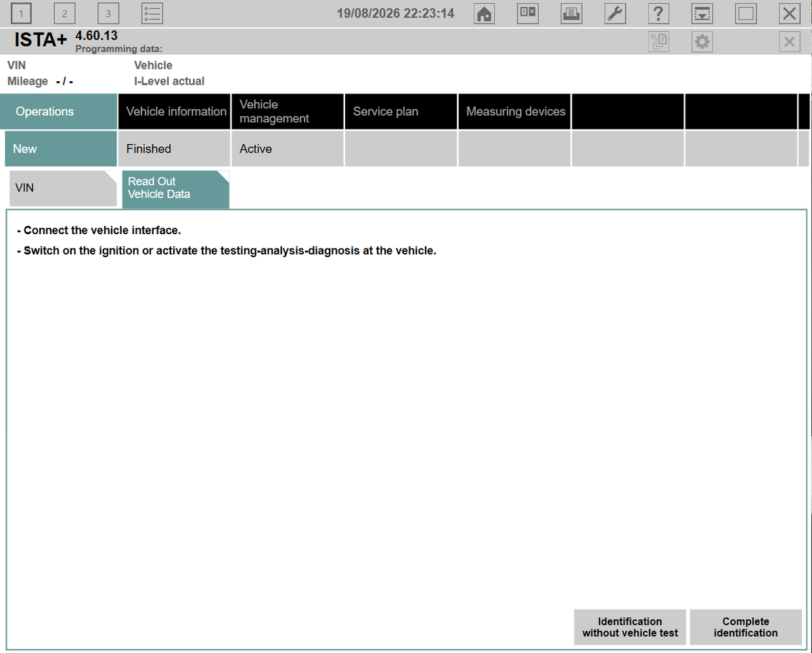Click 'Connect the vehicle interface' instruction
Image resolution: width=812 pixels, height=653 pixels.
point(99,231)
